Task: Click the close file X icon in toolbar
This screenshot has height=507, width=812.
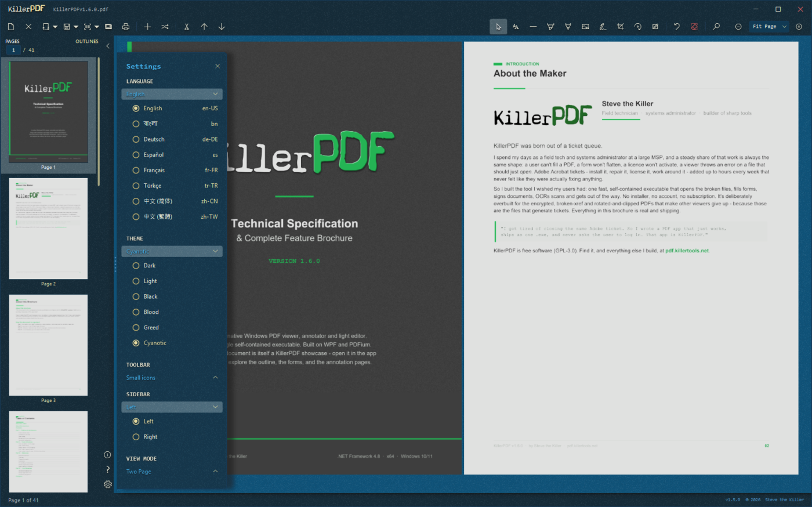Action: click(x=28, y=27)
